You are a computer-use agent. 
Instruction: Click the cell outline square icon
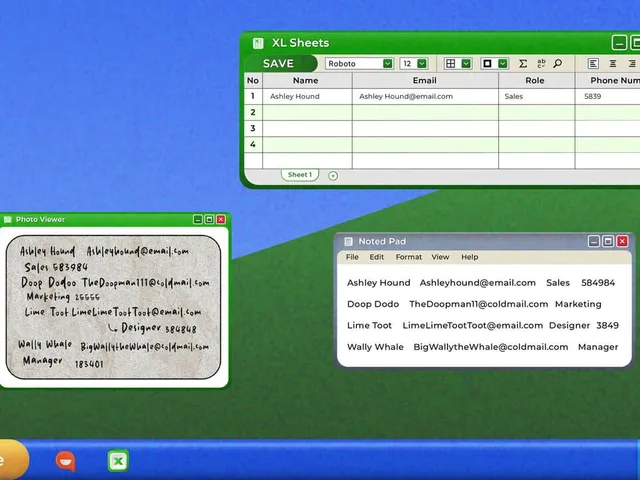pos(487,63)
